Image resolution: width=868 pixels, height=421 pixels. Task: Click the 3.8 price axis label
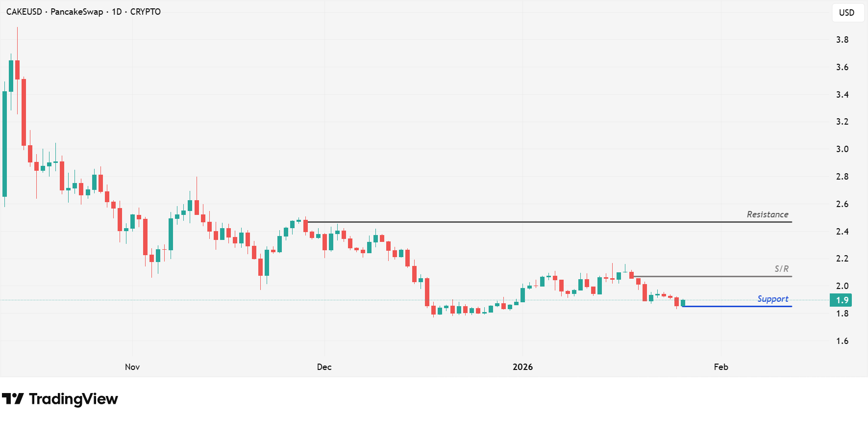coord(842,40)
